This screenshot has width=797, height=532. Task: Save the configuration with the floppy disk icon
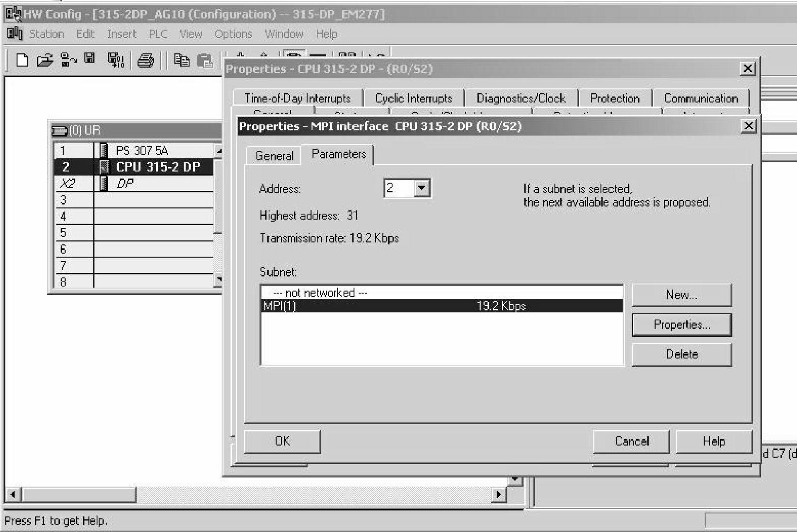click(x=89, y=59)
